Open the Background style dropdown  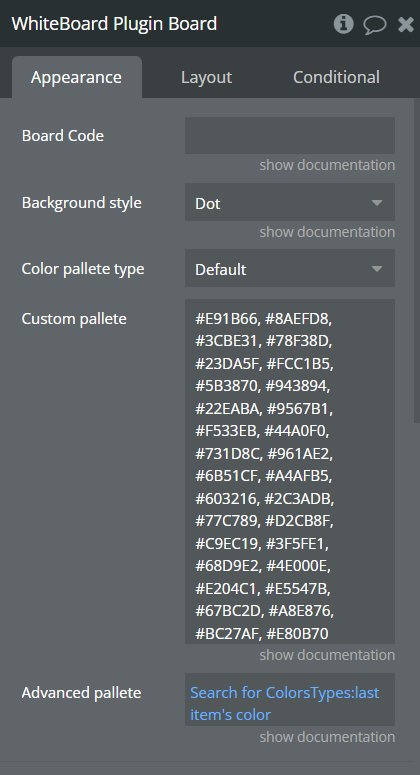[x=290, y=202]
